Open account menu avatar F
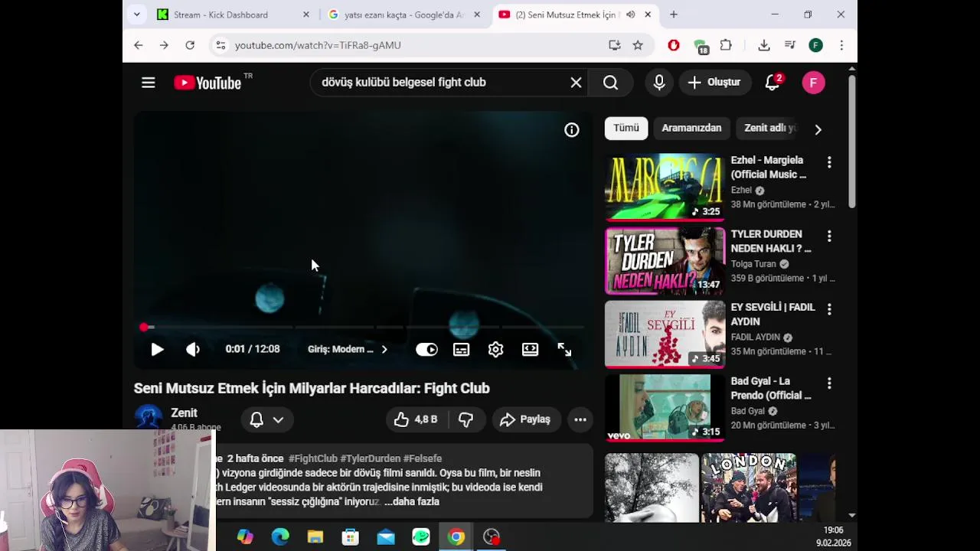This screenshot has width=980, height=551. click(x=813, y=83)
